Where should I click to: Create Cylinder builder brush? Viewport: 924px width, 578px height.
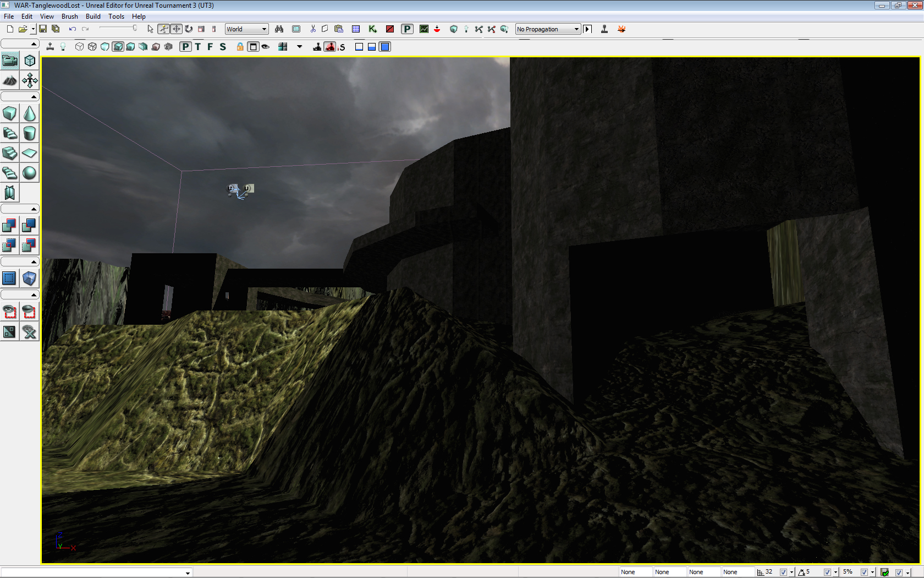30,133
